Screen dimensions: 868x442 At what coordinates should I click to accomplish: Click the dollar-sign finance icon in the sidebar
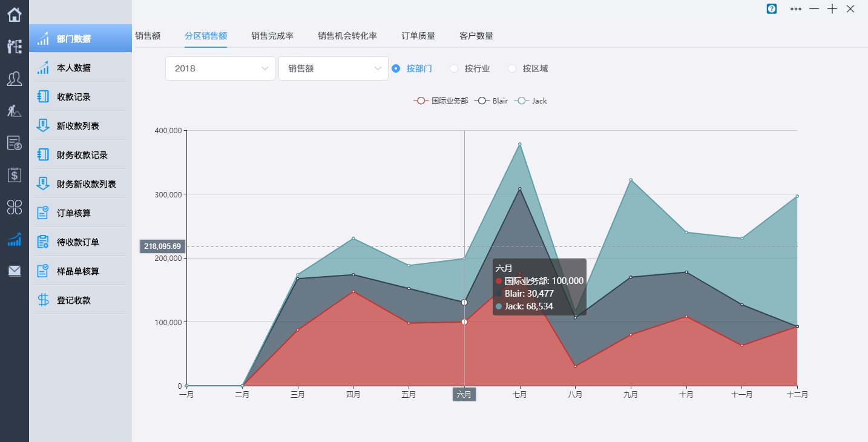pos(14,175)
